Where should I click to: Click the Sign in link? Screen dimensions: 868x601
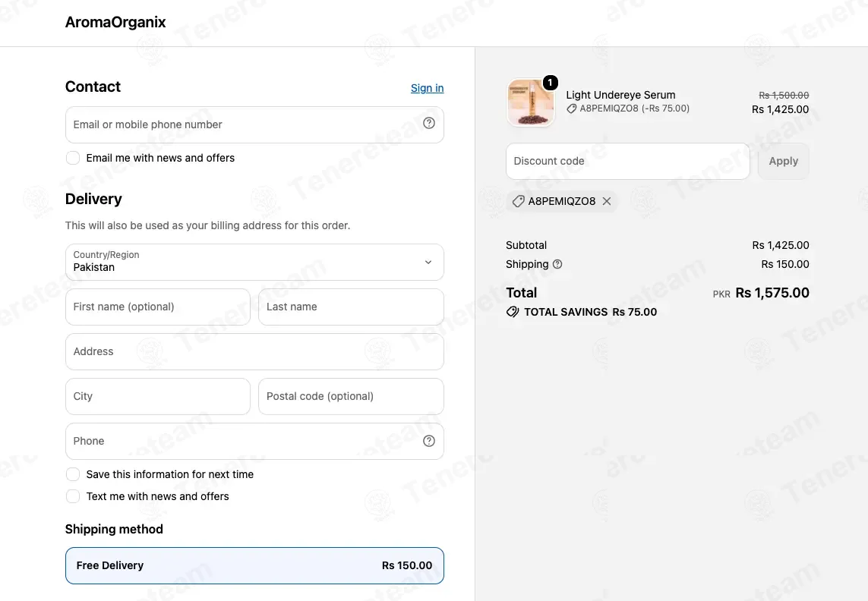[427, 88]
